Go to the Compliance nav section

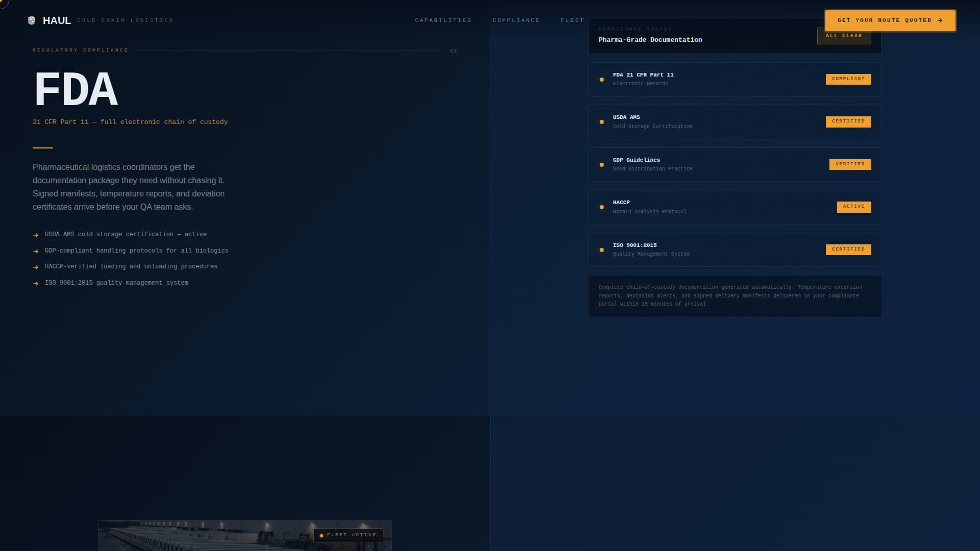(516, 20)
